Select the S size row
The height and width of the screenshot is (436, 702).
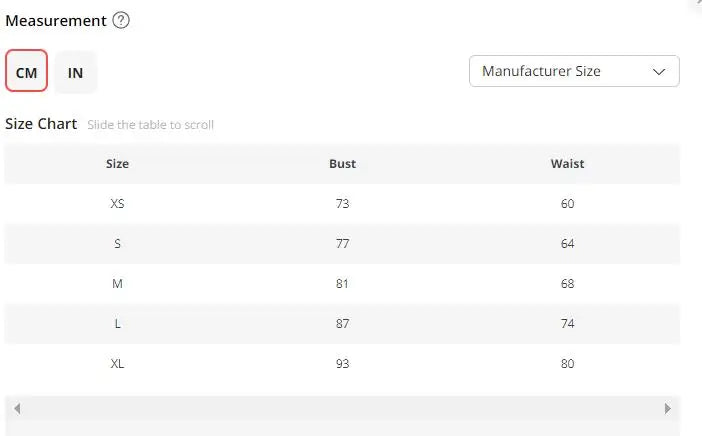(117, 244)
